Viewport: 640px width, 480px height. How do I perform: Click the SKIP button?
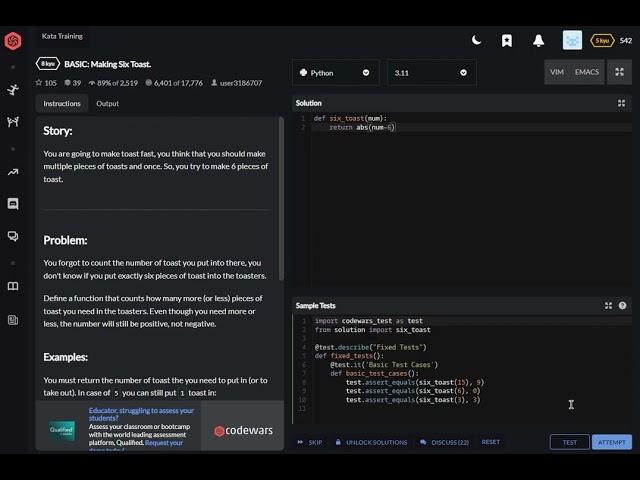coord(311,442)
